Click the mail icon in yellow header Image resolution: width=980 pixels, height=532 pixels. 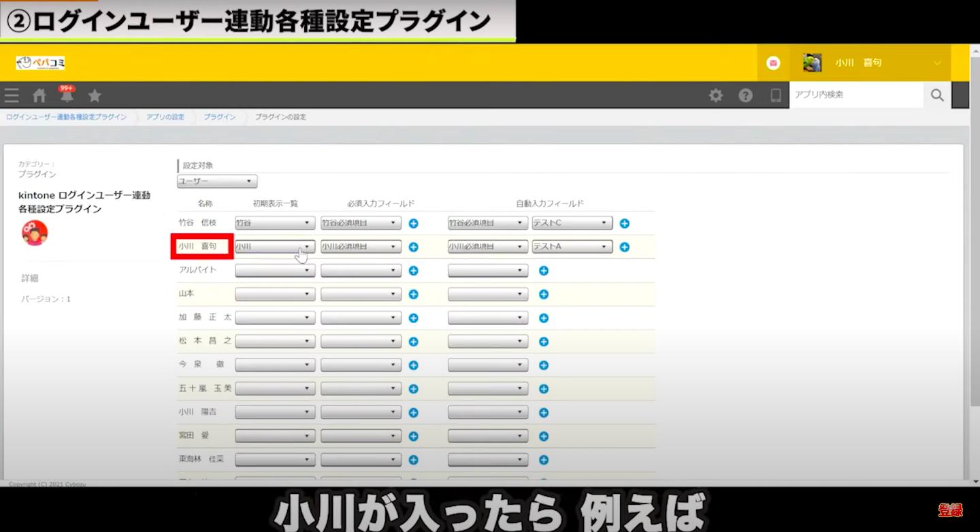(x=773, y=63)
